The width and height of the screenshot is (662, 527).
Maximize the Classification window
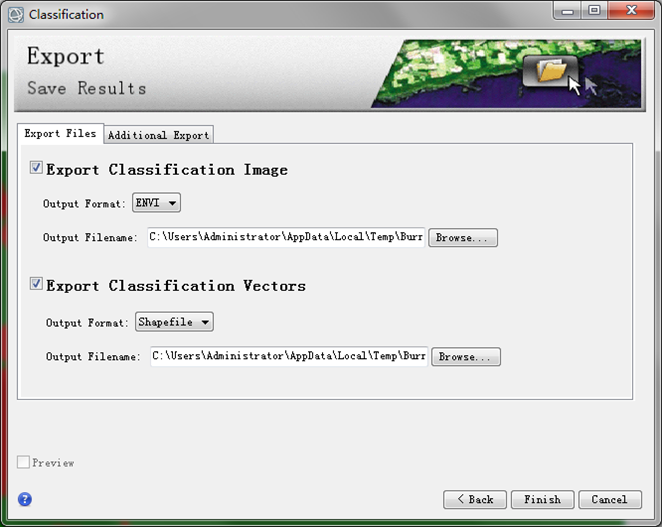[x=594, y=11]
